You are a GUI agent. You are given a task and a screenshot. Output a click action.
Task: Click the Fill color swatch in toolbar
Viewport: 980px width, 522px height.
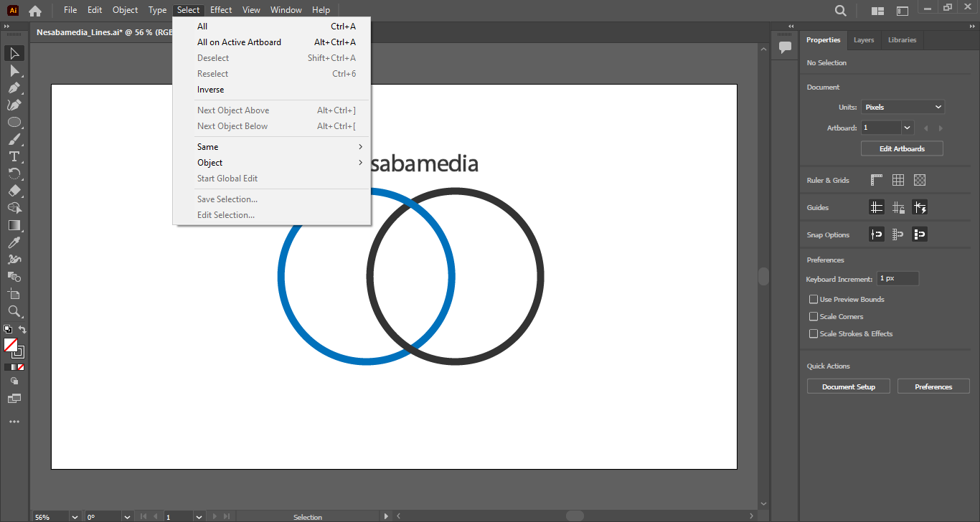click(x=11, y=345)
